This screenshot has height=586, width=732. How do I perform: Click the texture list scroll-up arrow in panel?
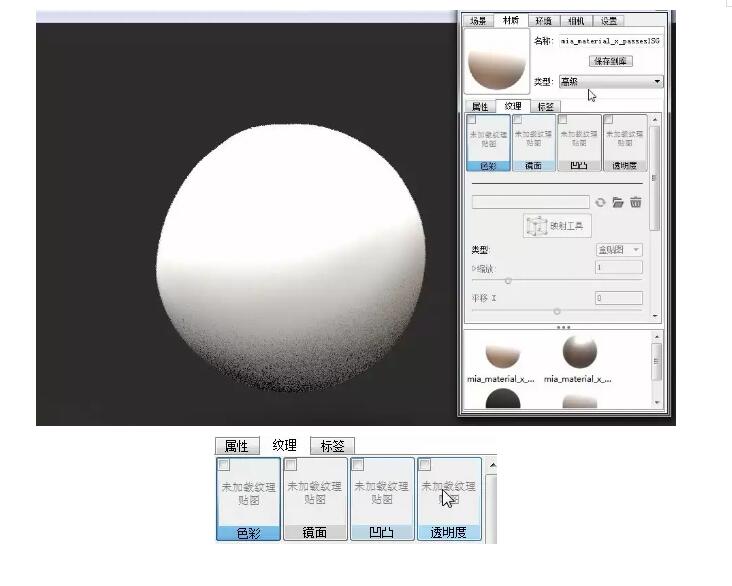coord(655,120)
